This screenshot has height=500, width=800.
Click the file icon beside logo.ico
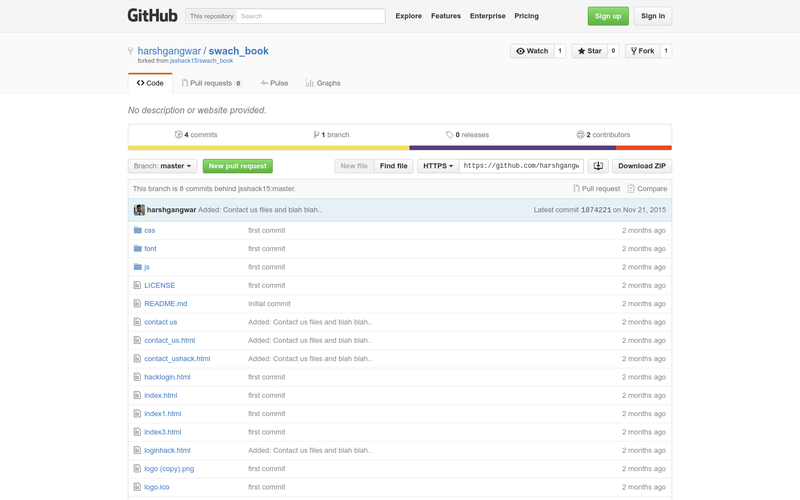(137, 487)
